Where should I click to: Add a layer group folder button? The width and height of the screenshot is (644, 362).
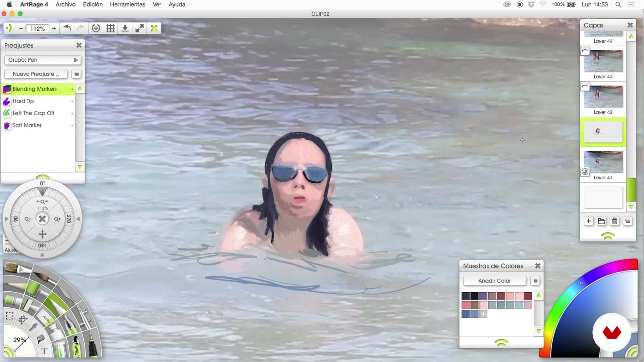coord(601,221)
